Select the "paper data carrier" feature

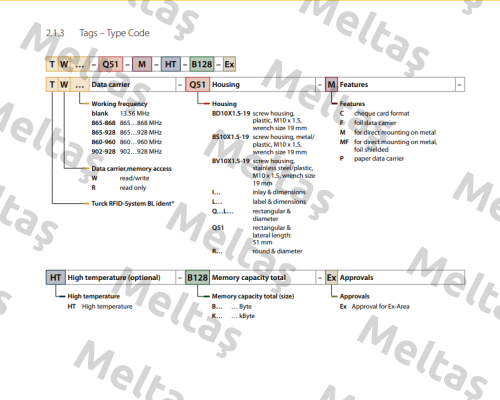(x=379, y=159)
